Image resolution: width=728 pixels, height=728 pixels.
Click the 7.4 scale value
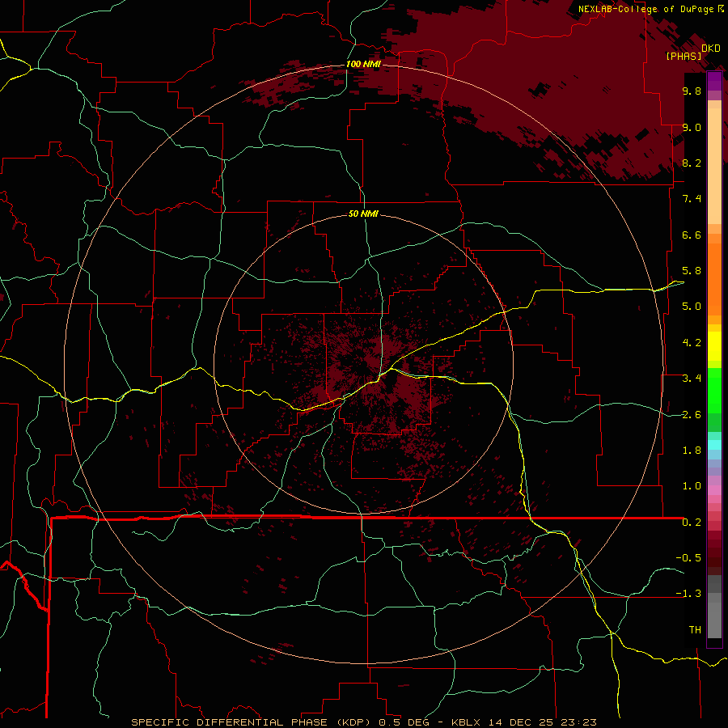692,199
